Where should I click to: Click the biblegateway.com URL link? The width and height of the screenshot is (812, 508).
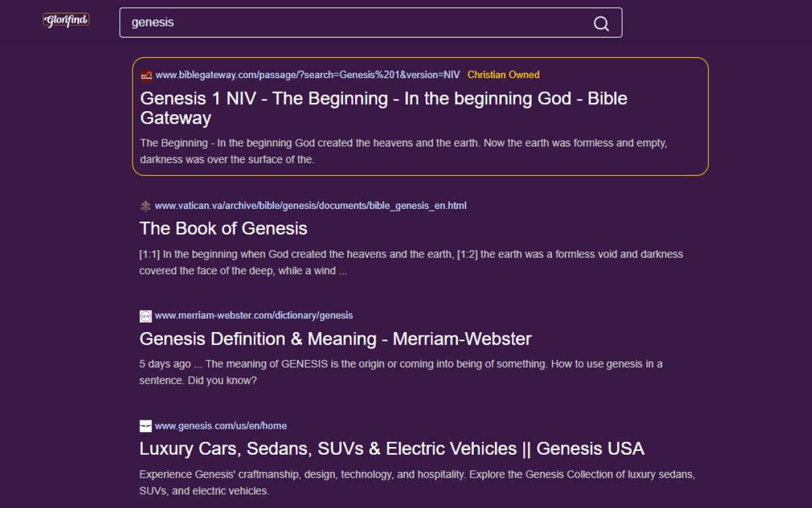[x=308, y=75]
